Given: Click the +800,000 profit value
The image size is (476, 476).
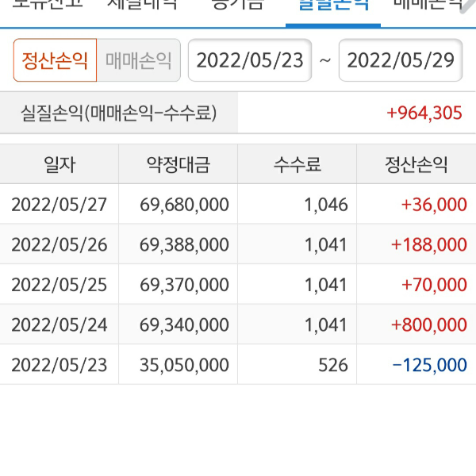Looking at the screenshot, I should tap(428, 324).
